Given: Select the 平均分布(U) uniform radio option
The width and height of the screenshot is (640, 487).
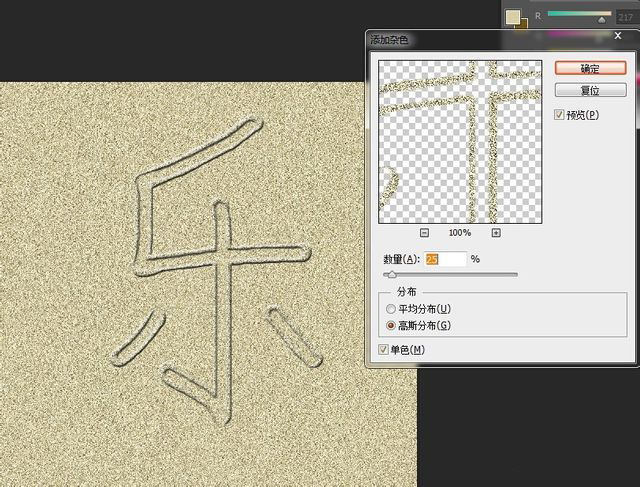Looking at the screenshot, I should coord(392,308).
